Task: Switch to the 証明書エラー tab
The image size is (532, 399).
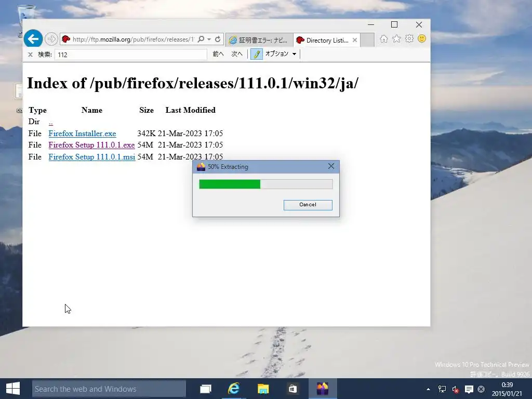Action: [x=259, y=40]
